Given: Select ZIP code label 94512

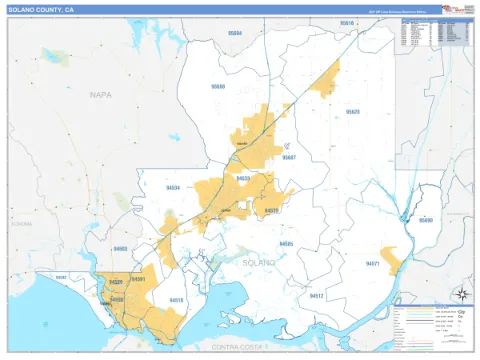Looking at the screenshot, I should 316,296.
